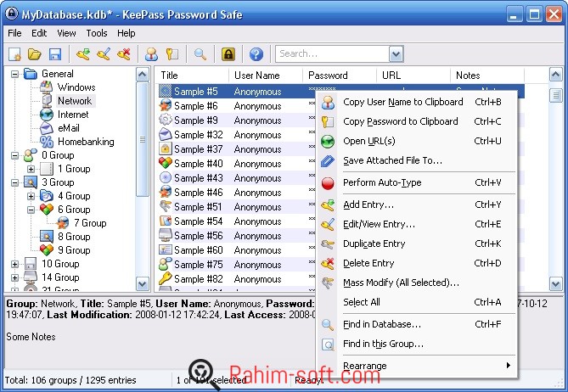Open the File menu

point(14,33)
